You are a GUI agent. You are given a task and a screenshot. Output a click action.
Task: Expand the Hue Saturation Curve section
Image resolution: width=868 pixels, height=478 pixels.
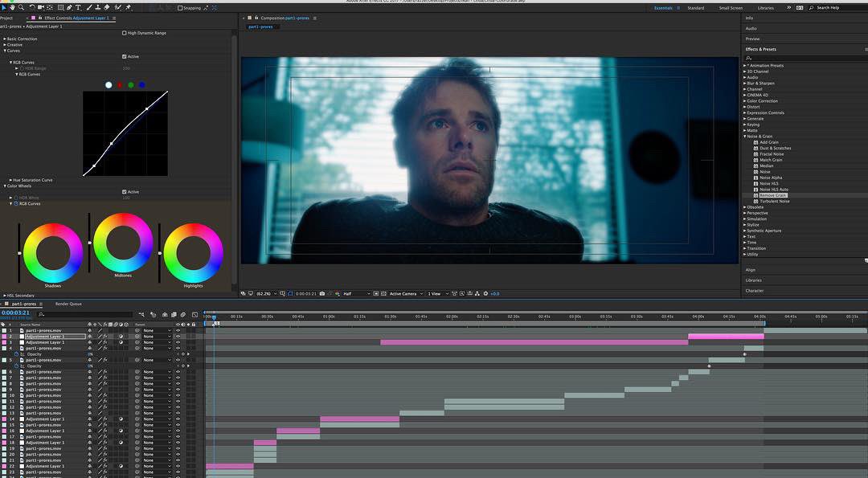point(10,180)
